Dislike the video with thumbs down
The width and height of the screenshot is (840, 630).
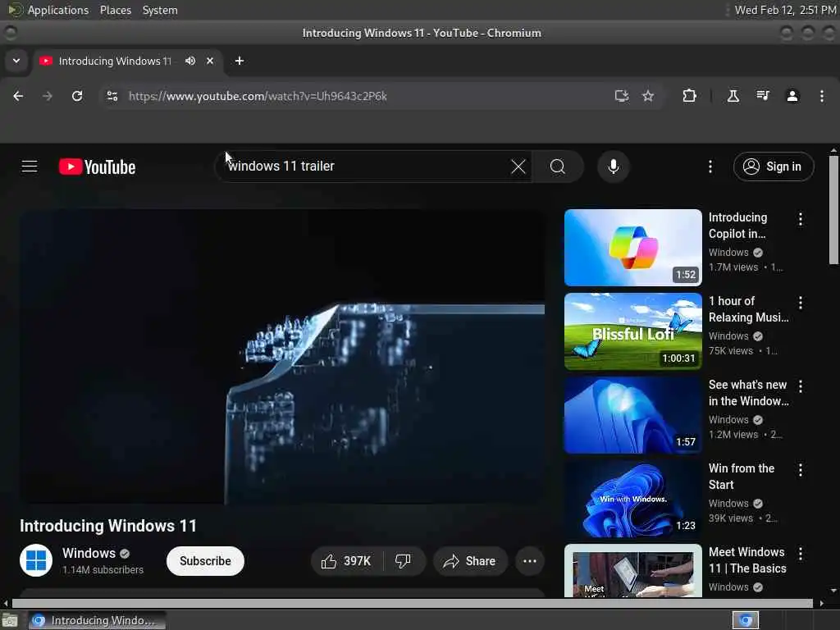click(x=404, y=561)
